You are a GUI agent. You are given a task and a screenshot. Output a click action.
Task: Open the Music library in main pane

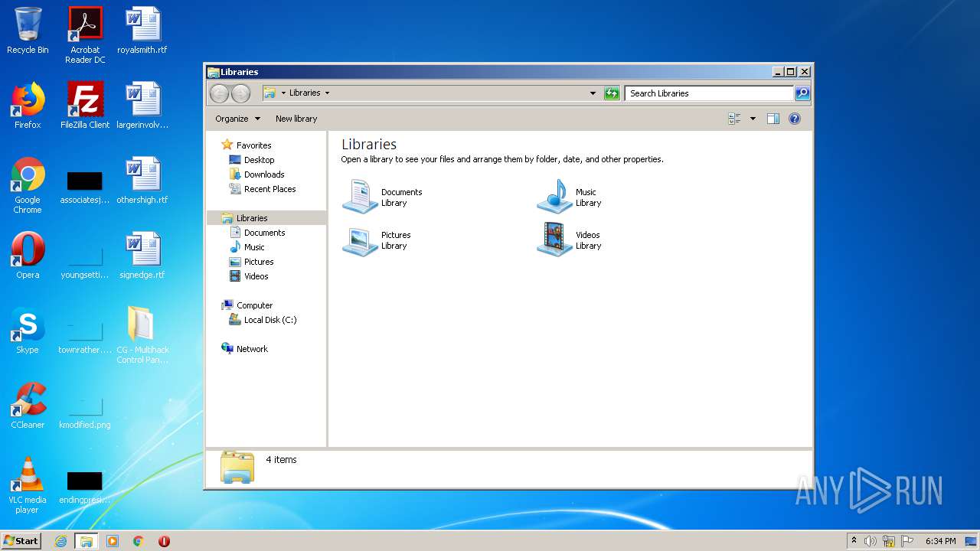coord(570,197)
